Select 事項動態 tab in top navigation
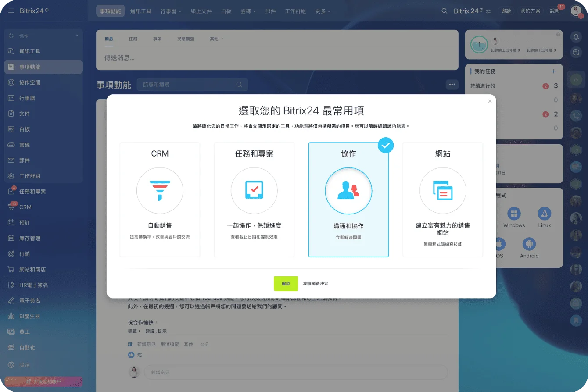Viewport: 588px width, 392px height. [110, 11]
